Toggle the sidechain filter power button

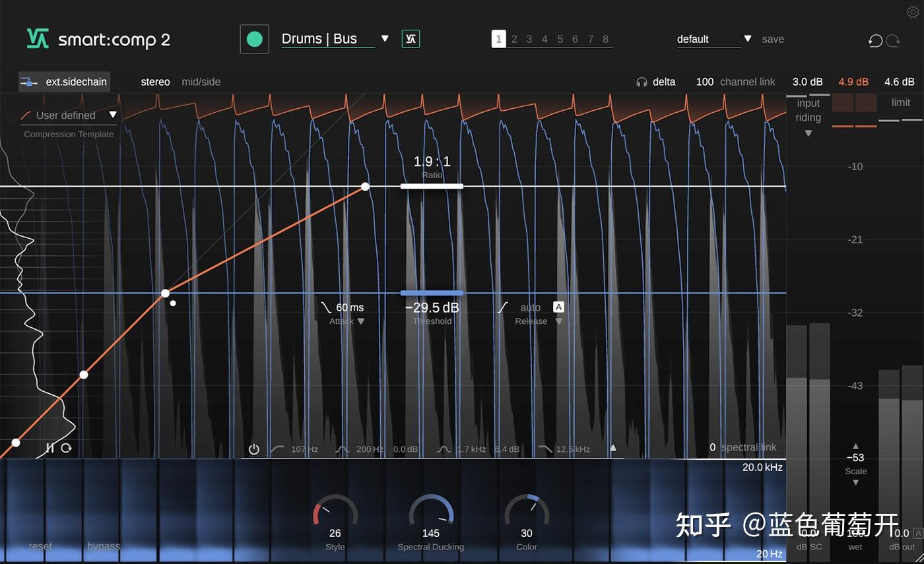253,448
